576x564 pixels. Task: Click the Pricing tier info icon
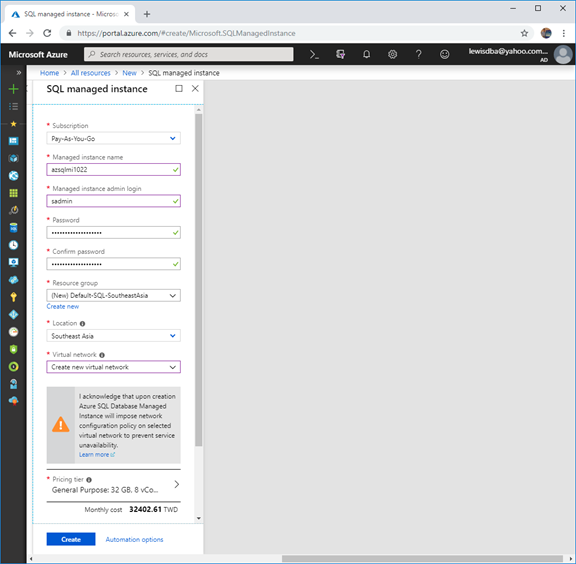coord(89,479)
